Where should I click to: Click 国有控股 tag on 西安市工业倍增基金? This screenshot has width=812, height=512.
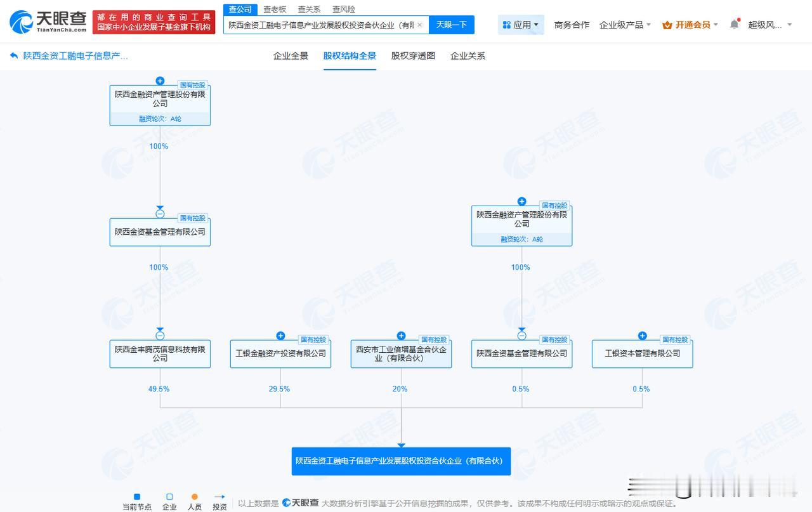click(435, 340)
